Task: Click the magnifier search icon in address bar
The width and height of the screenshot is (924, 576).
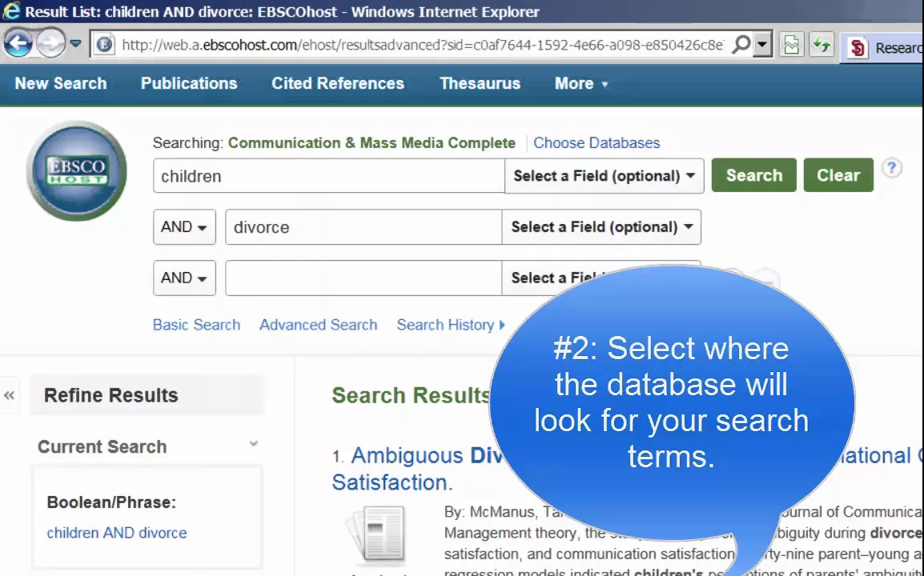Action: (741, 44)
